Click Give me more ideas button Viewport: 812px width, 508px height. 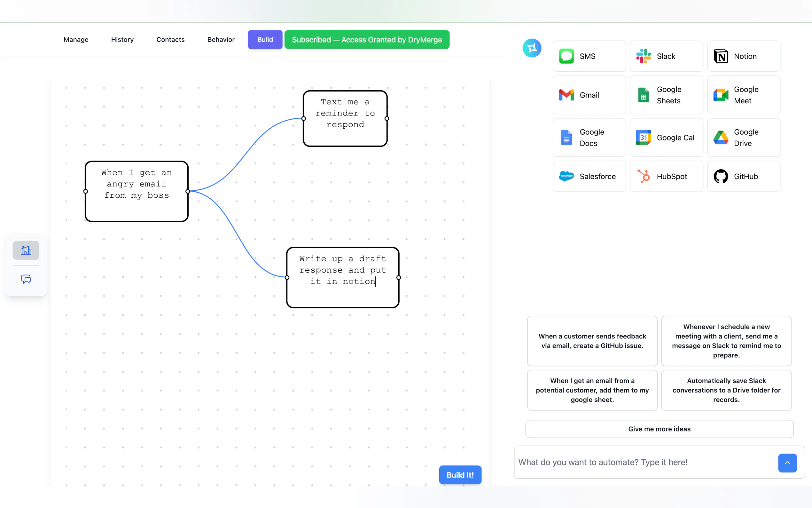(x=659, y=429)
